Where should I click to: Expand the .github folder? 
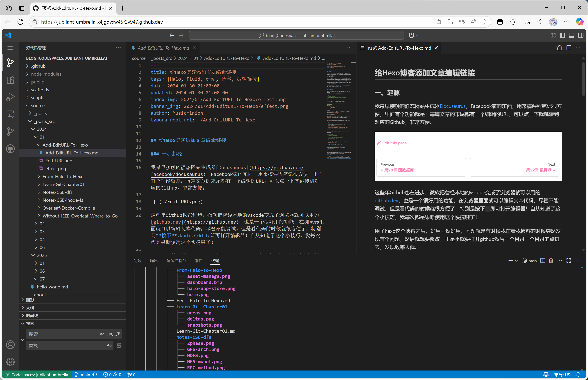pyautogui.click(x=73, y=66)
